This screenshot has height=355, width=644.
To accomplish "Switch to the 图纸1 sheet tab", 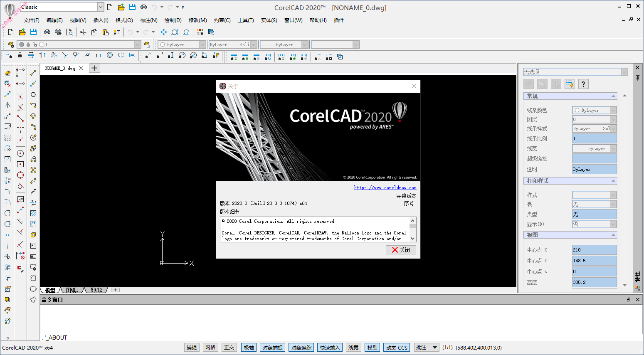I will (x=72, y=290).
